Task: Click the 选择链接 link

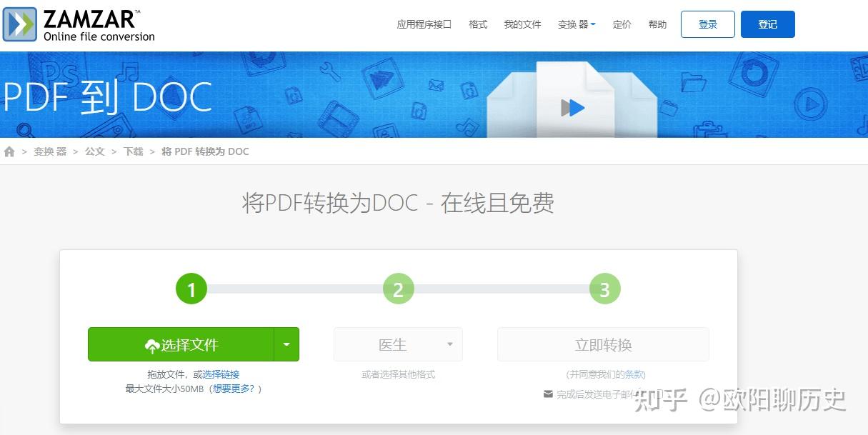Action: 221,374
